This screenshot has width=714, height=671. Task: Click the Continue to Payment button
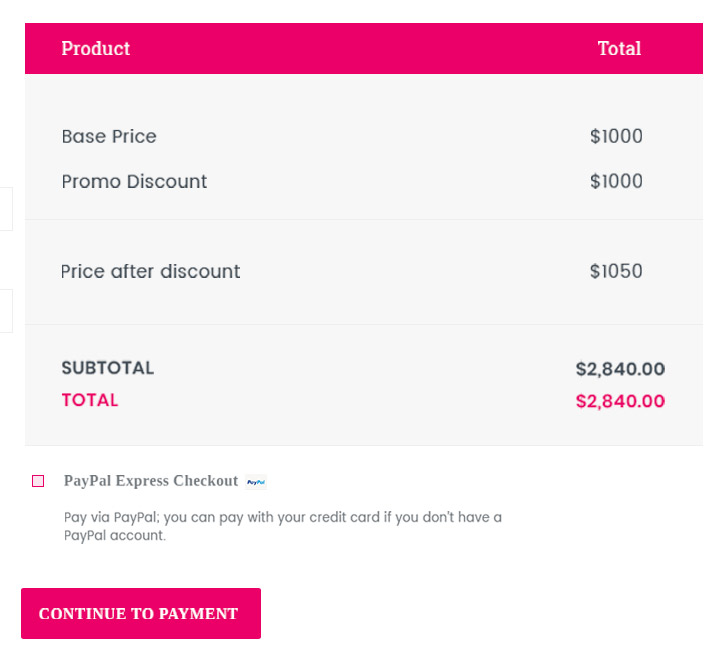pyautogui.click(x=141, y=613)
